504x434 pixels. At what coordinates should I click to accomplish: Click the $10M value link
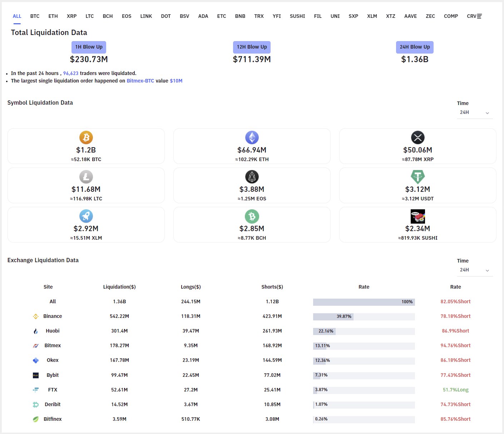tap(176, 81)
